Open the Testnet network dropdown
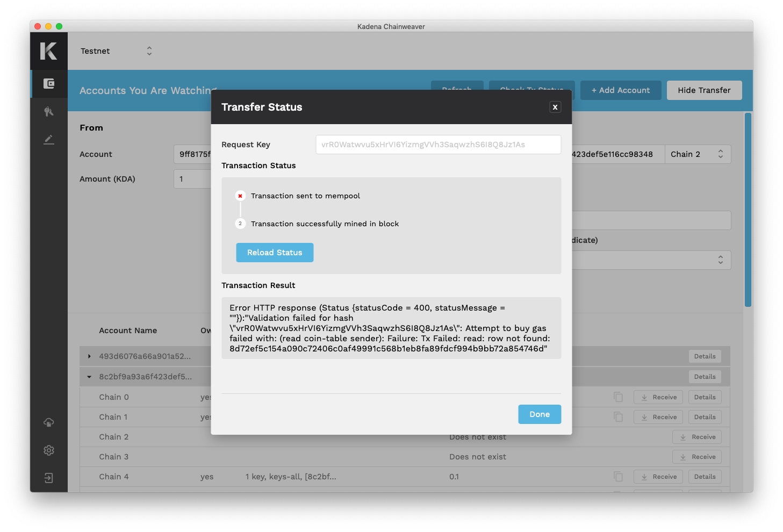The image size is (783, 532). click(117, 51)
